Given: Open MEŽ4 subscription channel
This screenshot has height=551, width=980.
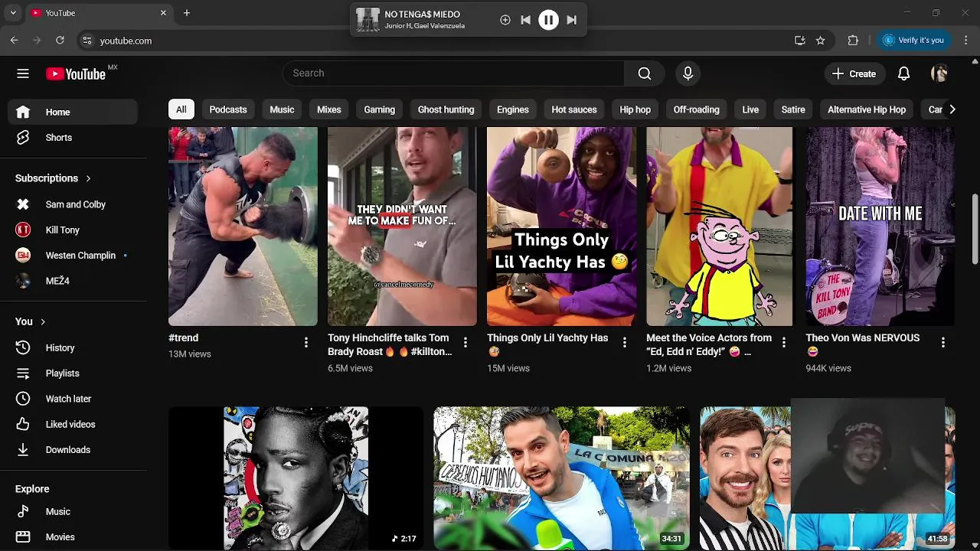Looking at the screenshot, I should pyautogui.click(x=73, y=281).
